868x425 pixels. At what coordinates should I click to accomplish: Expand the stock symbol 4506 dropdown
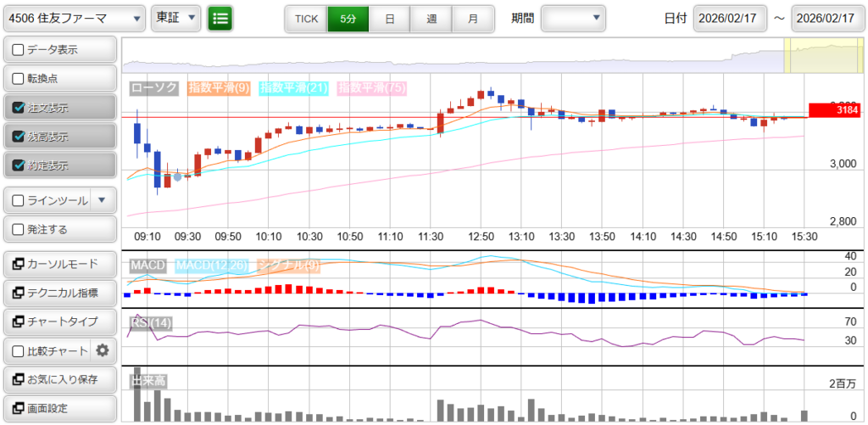(75, 18)
